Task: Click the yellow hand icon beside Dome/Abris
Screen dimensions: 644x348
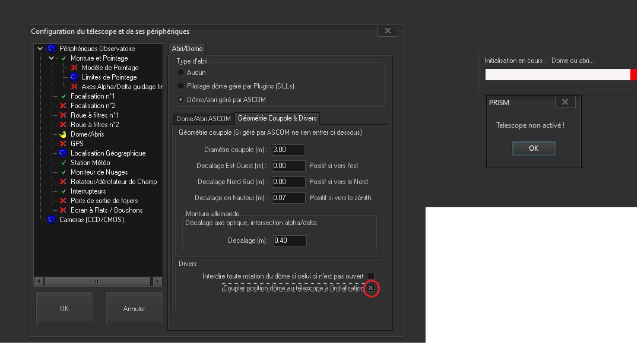Action: coord(64,134)
